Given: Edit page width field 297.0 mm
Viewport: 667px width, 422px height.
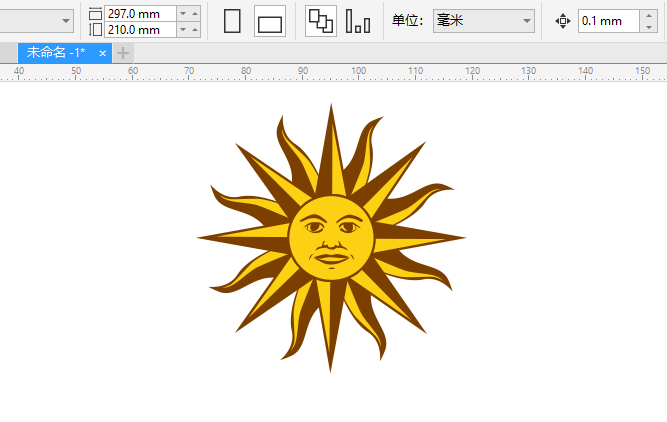Looking at the screenshot, I should pyautogui.click(x=140, y=14).
